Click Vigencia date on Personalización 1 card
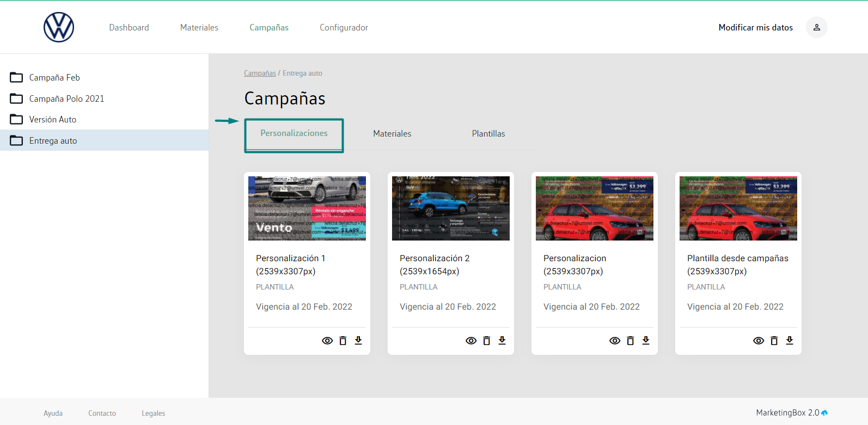This screenshot has height=425, width=868. coord(304,306)
